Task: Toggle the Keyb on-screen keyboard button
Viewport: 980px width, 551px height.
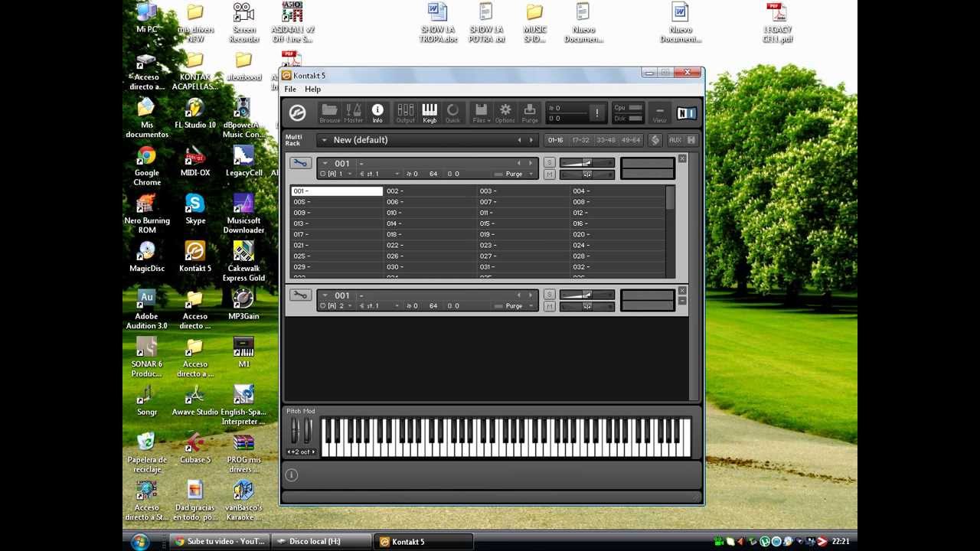Action: pos(430,113)
